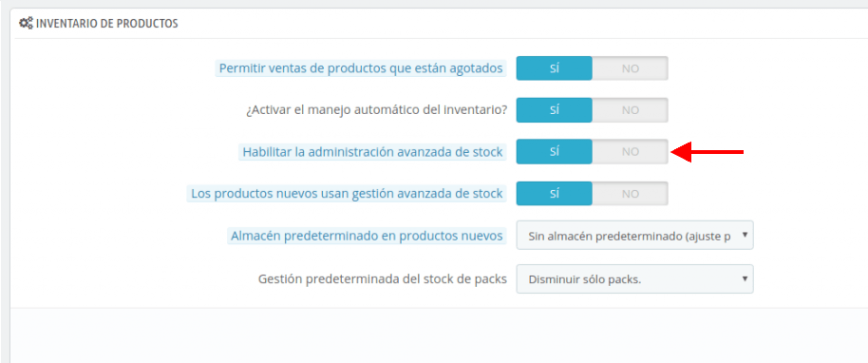Click the 'Gestión predeterminada del stock de packs' label
868x363 pixels.
point(383,278)
